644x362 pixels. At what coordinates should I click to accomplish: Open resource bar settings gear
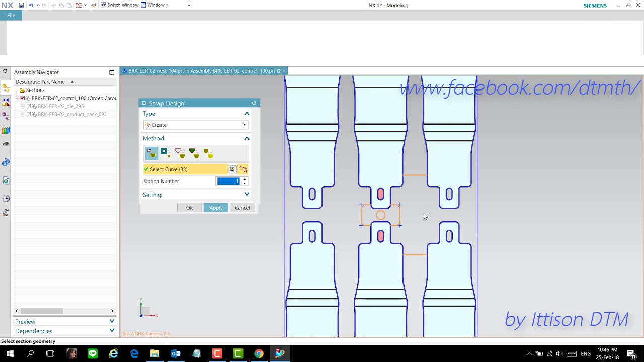tap(5, 71)
